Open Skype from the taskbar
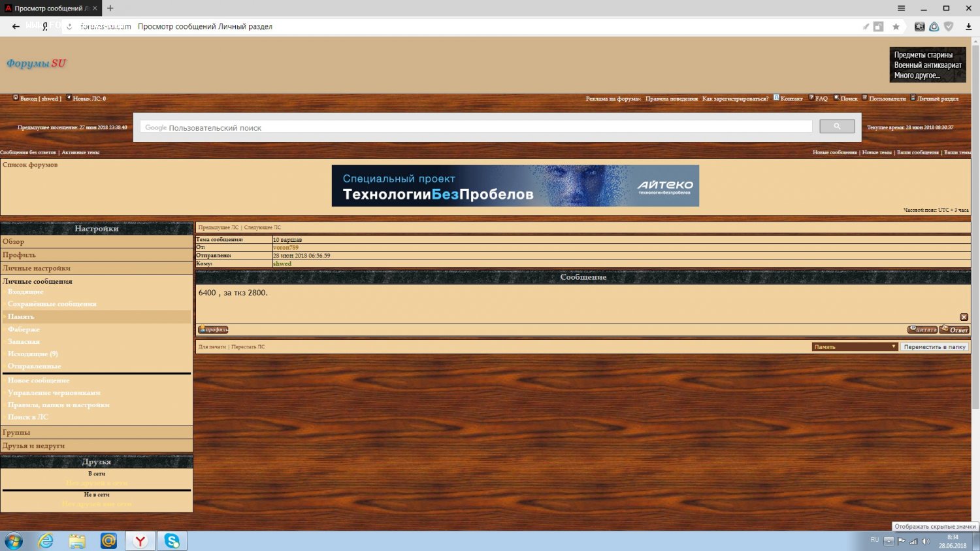This screenshot has height=551, width=980. [172, 541]
